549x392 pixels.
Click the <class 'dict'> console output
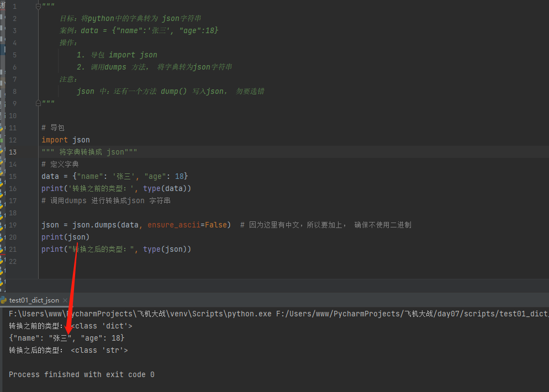click(x=102, y=326)
